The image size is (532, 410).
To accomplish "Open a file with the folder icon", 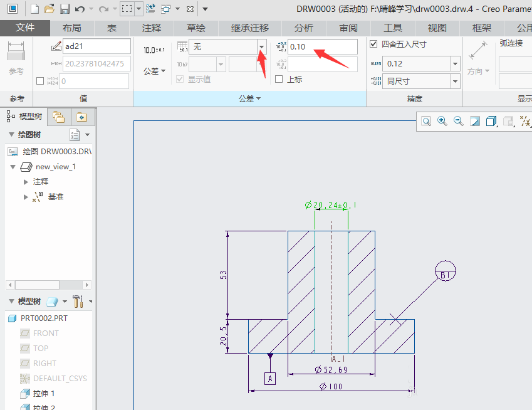I will pos(50,9).
